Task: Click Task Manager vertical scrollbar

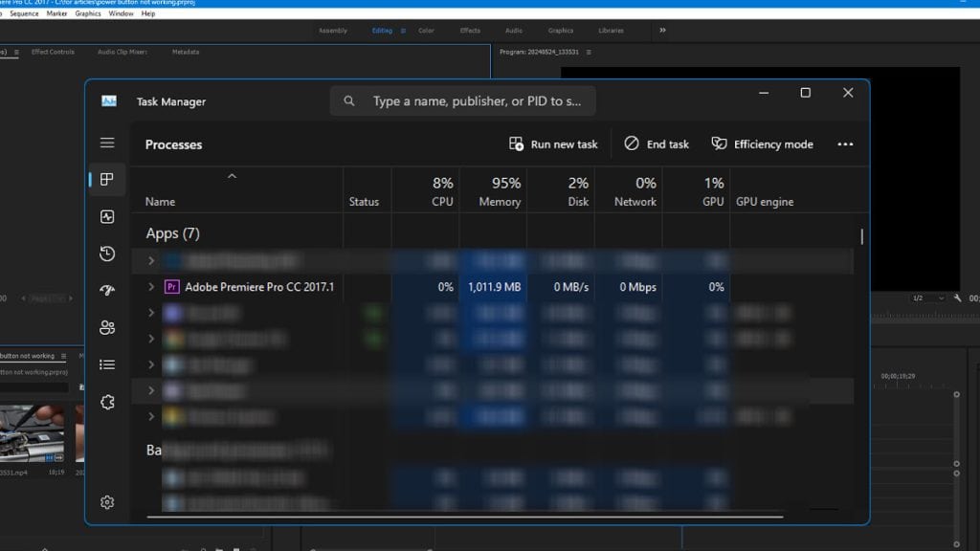Action: pos(862,236)
